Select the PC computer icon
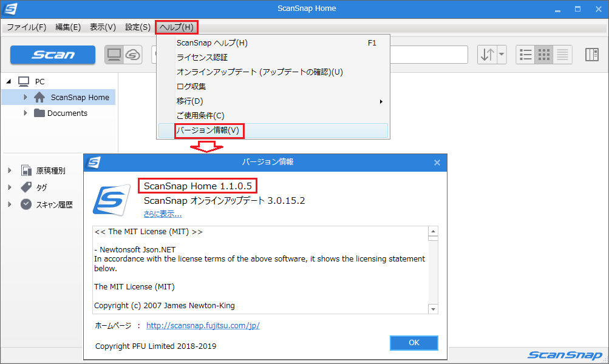The width and height of the screenshot is (609, 364). click(24, 81)
